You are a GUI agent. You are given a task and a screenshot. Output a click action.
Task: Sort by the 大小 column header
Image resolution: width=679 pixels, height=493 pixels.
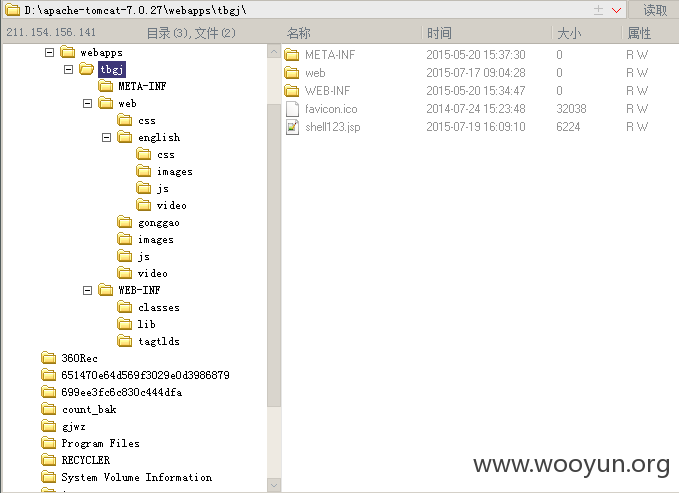569,33
